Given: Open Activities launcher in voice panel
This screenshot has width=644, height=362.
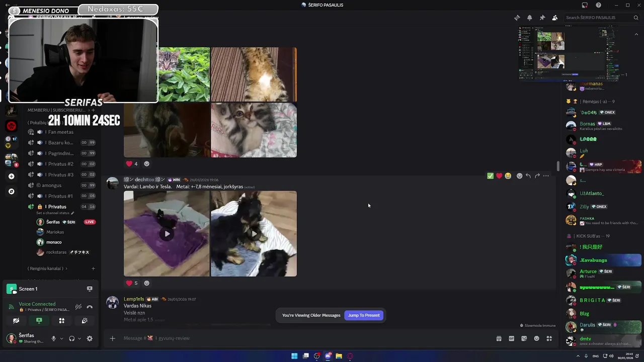Looking at the screenshot, I should [61, 320].
